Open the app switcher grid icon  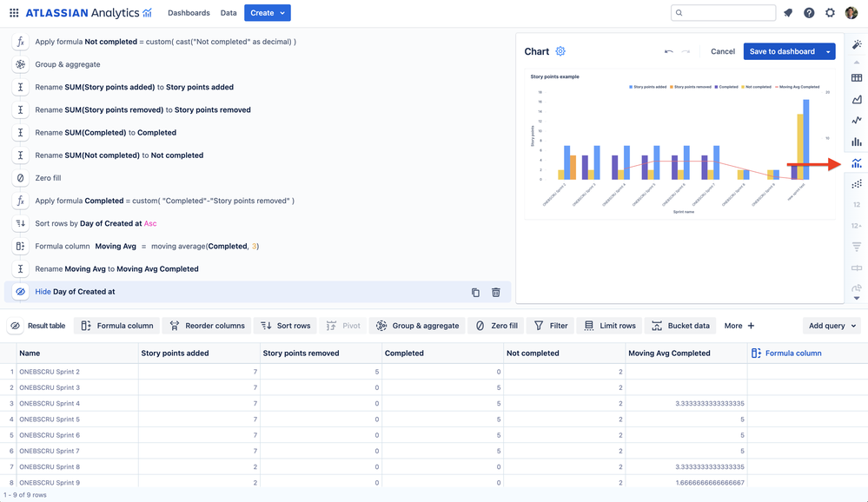coord(14,13)
